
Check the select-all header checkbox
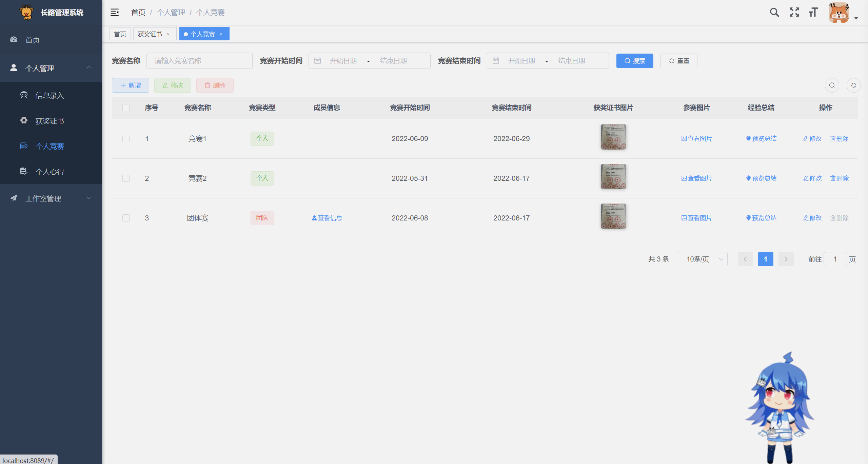(x=126, y=108)
